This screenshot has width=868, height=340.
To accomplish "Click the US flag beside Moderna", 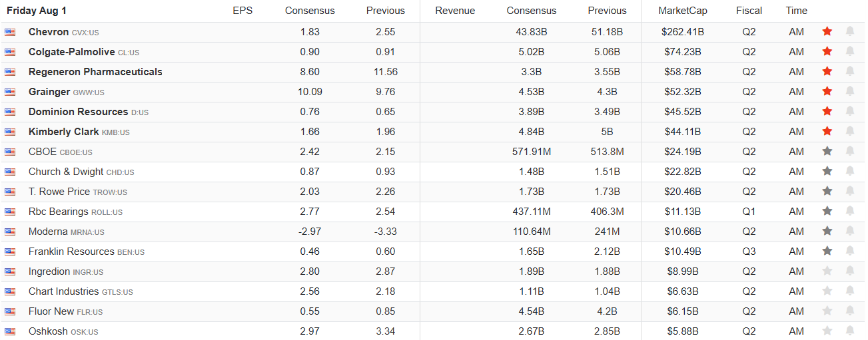I will (x=10, y=232).
